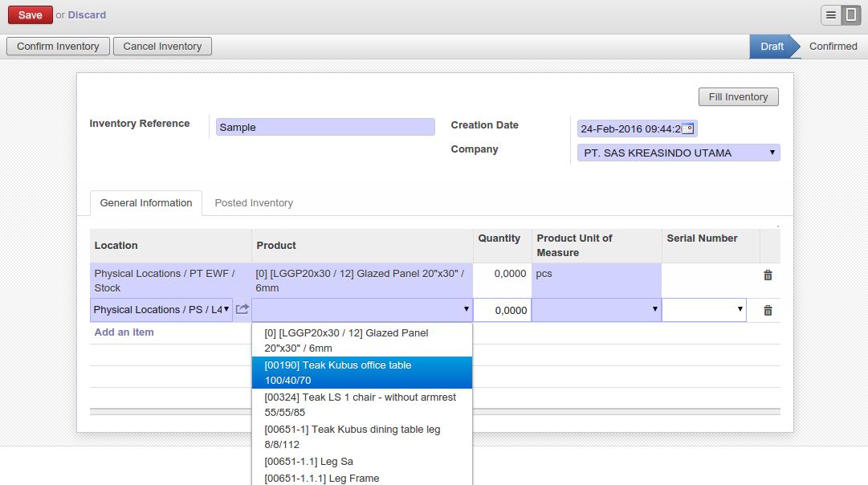This screenshot has height=485, width=868.
Task: Discard the current changes
Action: pos(87,15)
